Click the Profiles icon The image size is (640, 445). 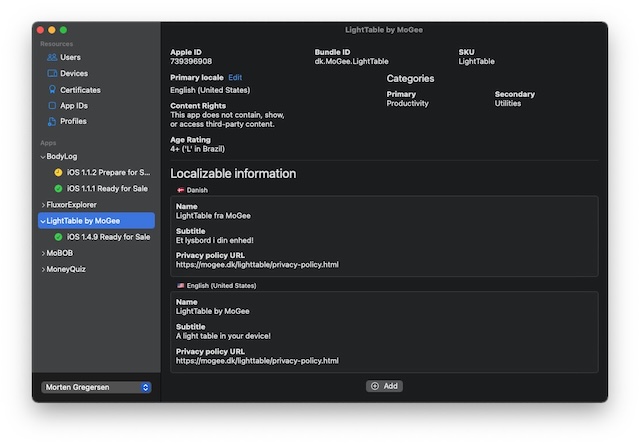(x=52, y=121)
